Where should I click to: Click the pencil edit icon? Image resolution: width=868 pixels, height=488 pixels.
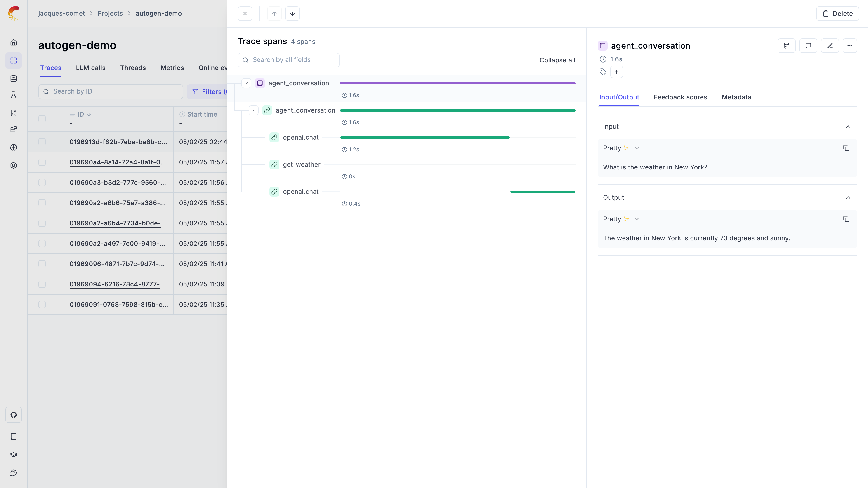click(x=830, y=46)
